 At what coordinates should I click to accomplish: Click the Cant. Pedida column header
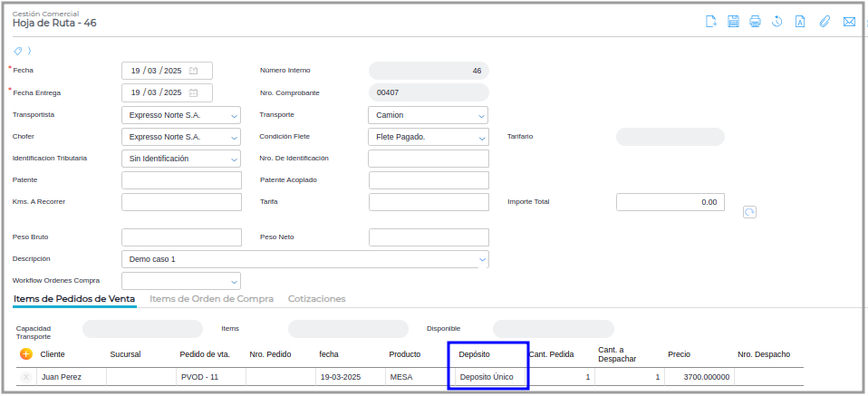point(552,354)
